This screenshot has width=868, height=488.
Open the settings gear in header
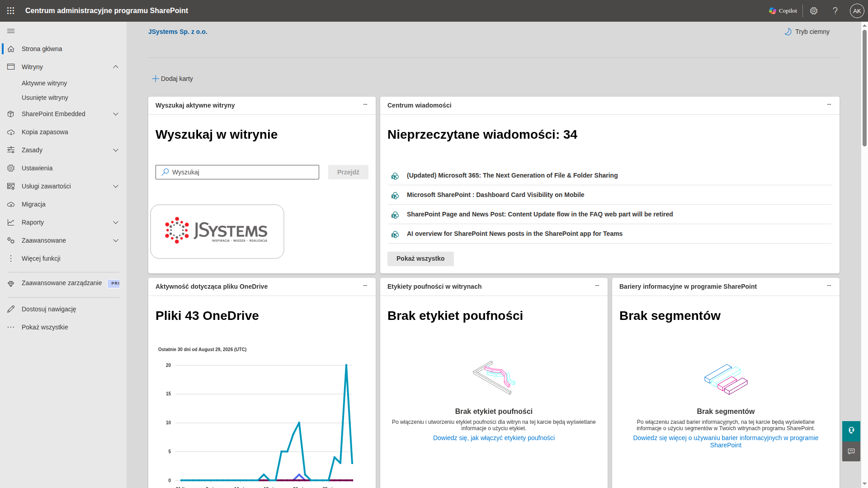(x=814, y=11)
